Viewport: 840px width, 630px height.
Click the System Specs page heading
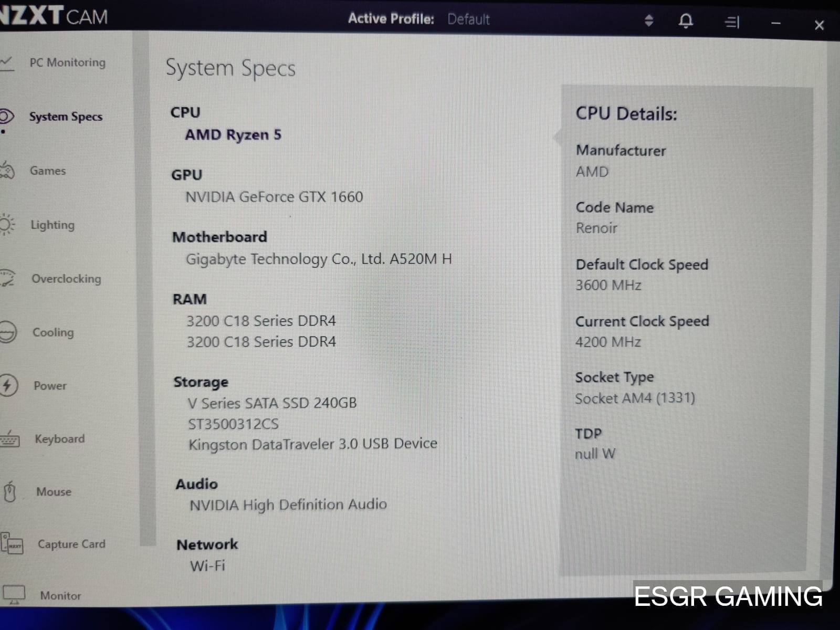click(x=230, y=68)
